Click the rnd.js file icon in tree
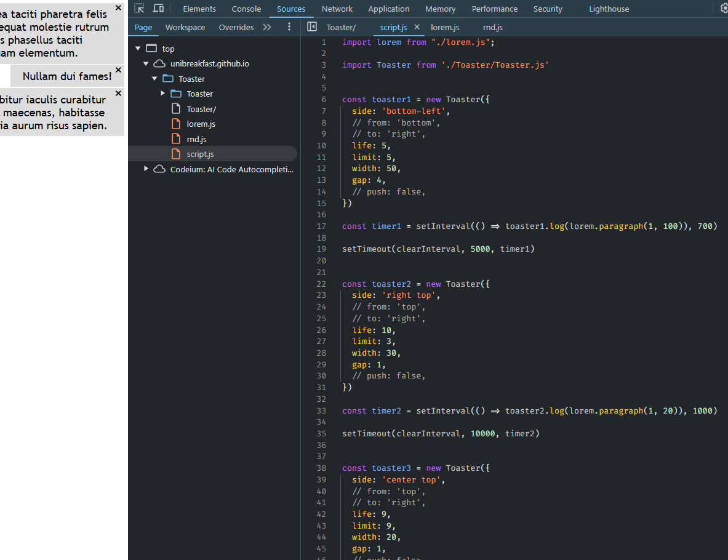The image size is (728, 560). tap(176, 139)
